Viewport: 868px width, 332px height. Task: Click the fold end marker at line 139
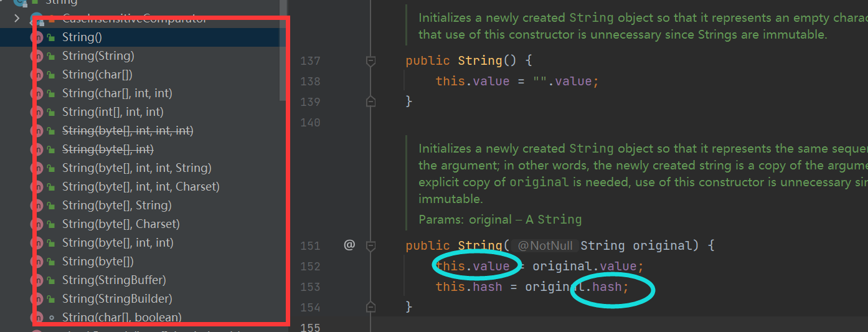pos(371,101)
